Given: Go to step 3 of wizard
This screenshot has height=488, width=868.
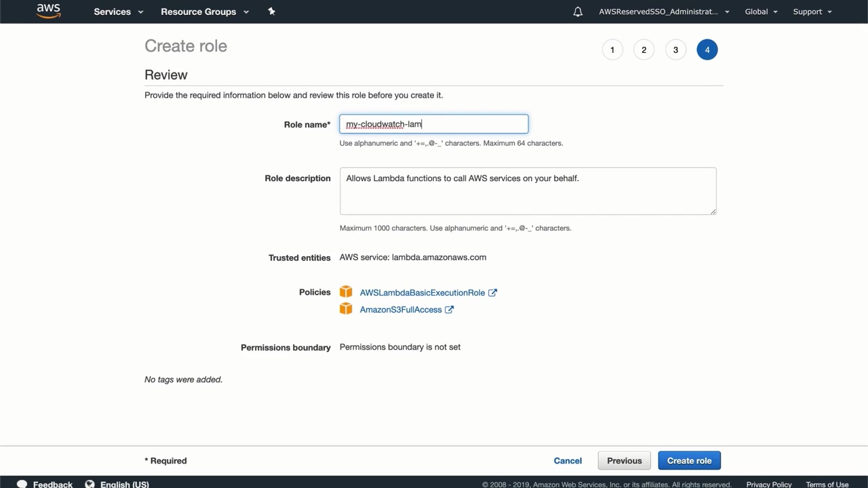Looking at the screenshot, I should pos(675,49).
